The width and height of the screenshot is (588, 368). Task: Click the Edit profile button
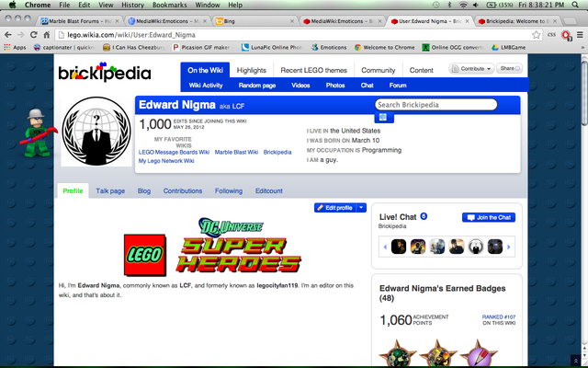pyautogui.click(x=334, y=208)
